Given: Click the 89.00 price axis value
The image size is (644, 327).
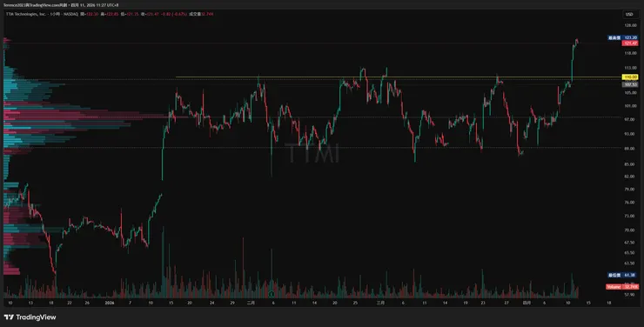Looking at the screenshot, I should 630,149.
